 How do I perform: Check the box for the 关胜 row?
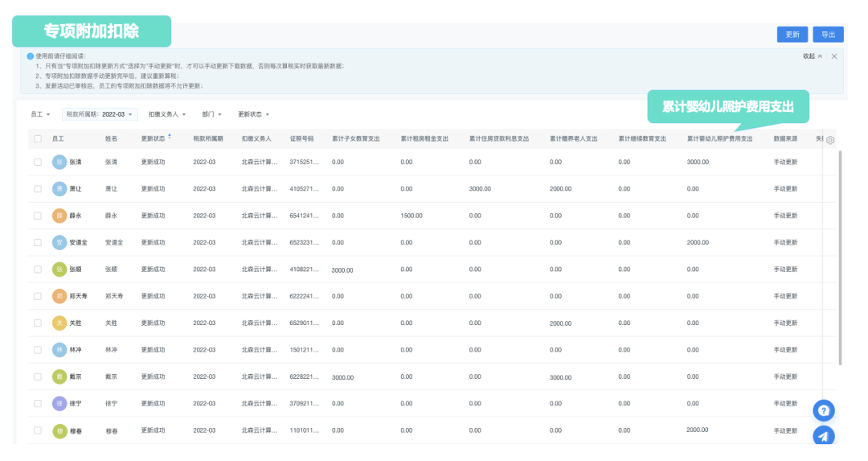(x=38, y=323)
